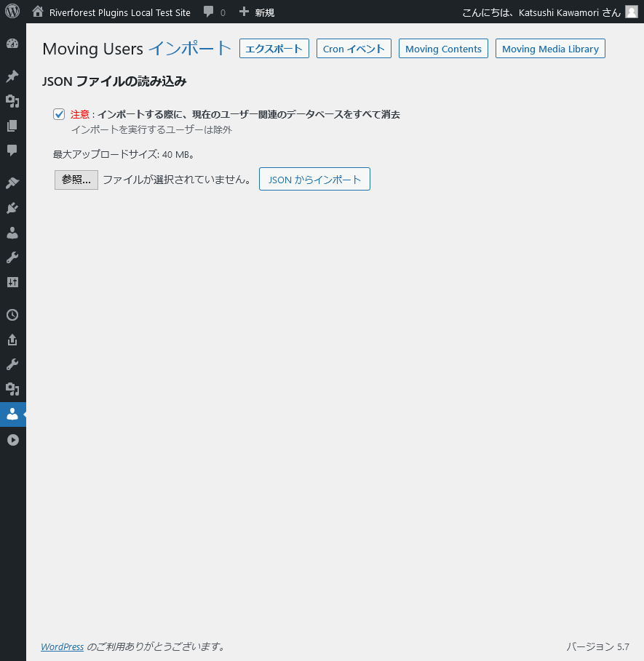Uncheck the delete user database on import checkbox
Image resolution: width=644 pixels, height=661 pixels.
pyautogui.click(x=59, y=114)
